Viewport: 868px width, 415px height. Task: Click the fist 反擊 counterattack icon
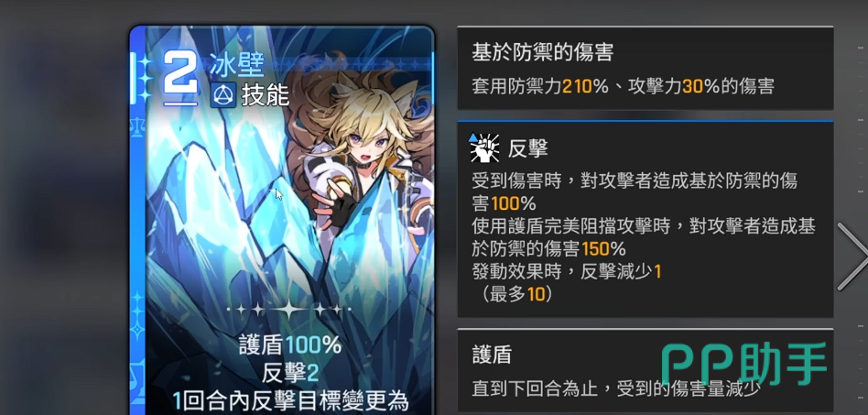coord(483,147)
